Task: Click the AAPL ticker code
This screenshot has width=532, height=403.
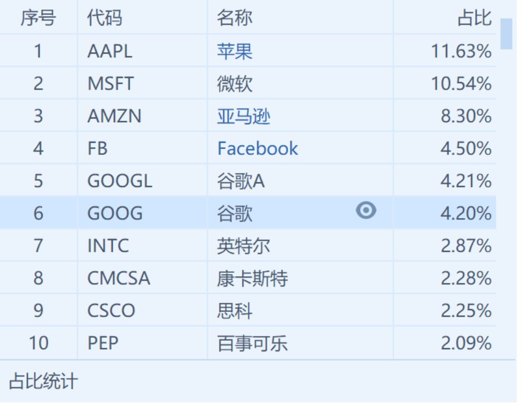Action: click(x=110, y=52)
